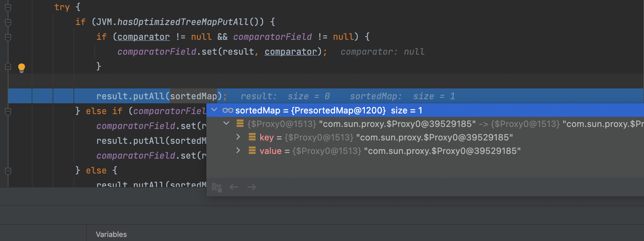This screenshot has width=644, height=241.
Task: Click the forward arrow in inspection popup
Action: click(252, 187)
